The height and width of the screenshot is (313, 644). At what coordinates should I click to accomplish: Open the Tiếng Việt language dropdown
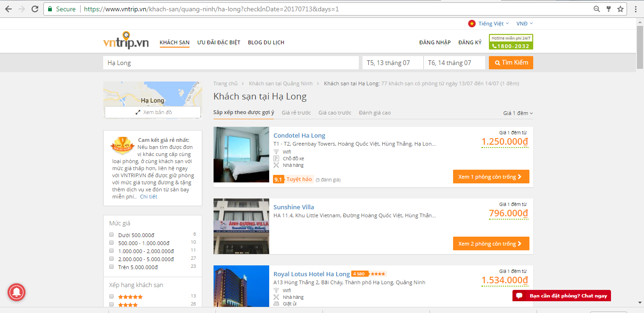tap(494, 24)
